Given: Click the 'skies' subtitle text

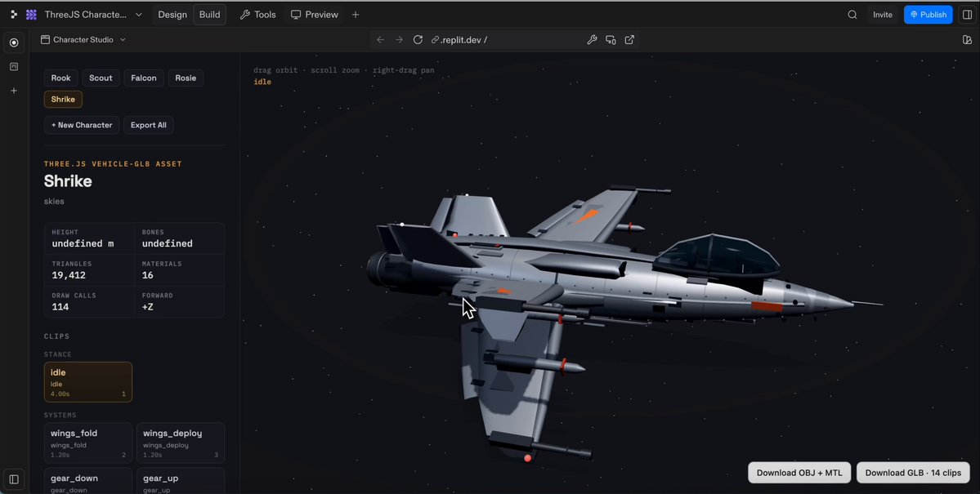Looking at the screenshot, I should click(x=54, y=201).
